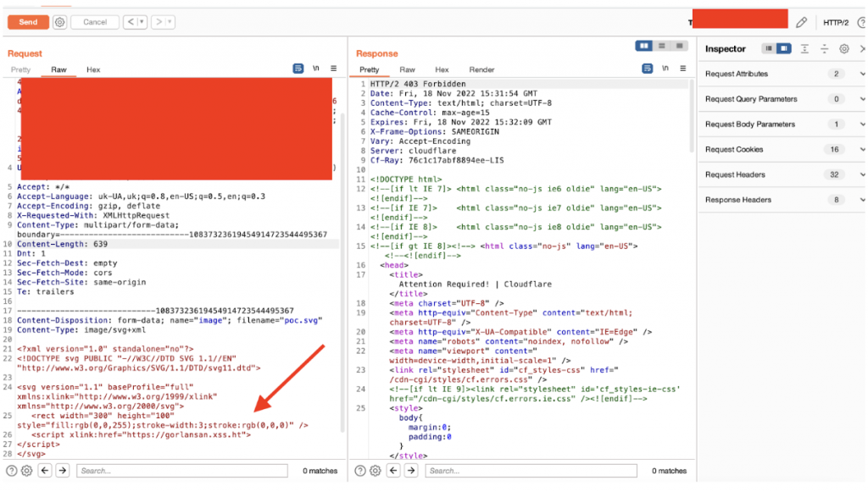Screen dimensions: 868x492
Task: Jump to next match in Request search
Action: tap(63, 471)
